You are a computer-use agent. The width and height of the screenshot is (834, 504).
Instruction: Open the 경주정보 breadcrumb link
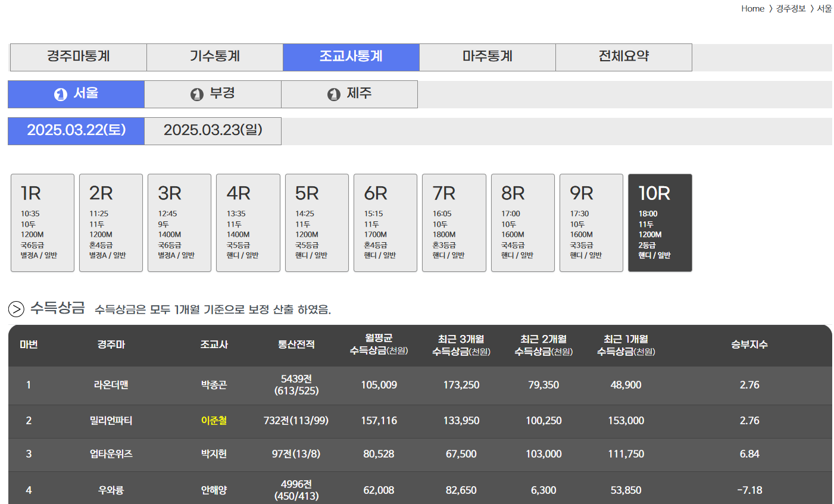point(791,9)
